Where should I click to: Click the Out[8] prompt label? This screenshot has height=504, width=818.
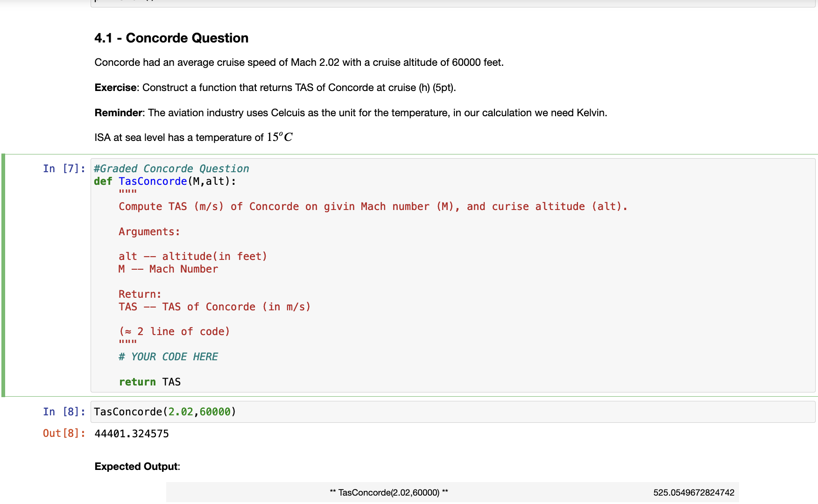pyautogui.click(x=63, y=434)
